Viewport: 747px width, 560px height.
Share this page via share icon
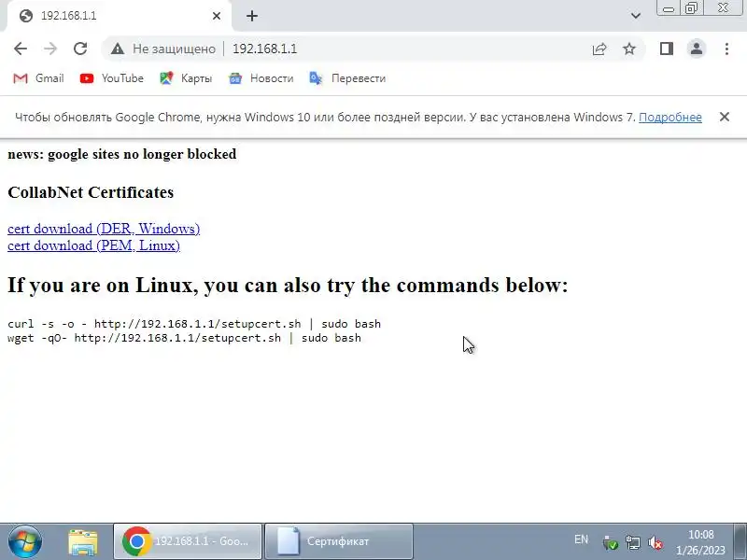coord(599,49)
